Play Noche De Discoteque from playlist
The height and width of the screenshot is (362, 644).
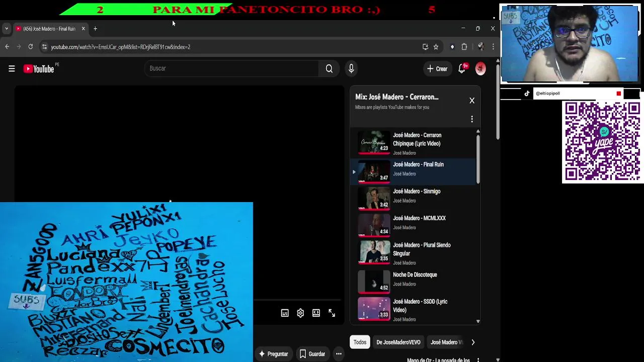413,282
